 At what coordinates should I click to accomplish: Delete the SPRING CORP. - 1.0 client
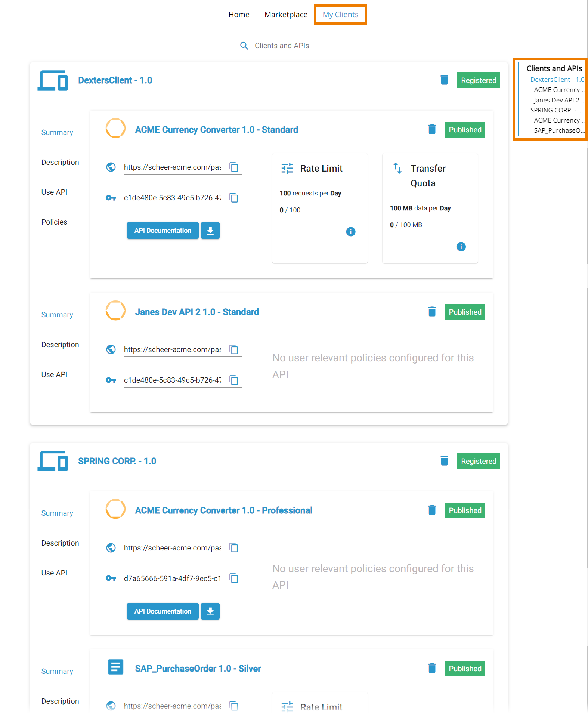(x=444, y=461)
